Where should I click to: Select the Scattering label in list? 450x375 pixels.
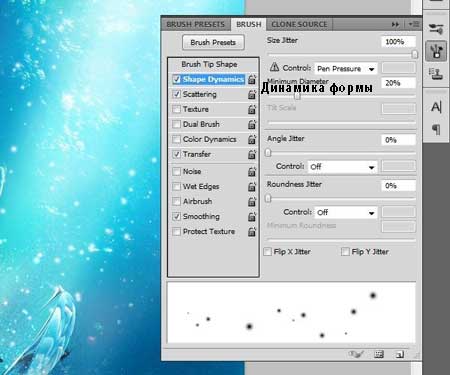click(x=200, y=94)
